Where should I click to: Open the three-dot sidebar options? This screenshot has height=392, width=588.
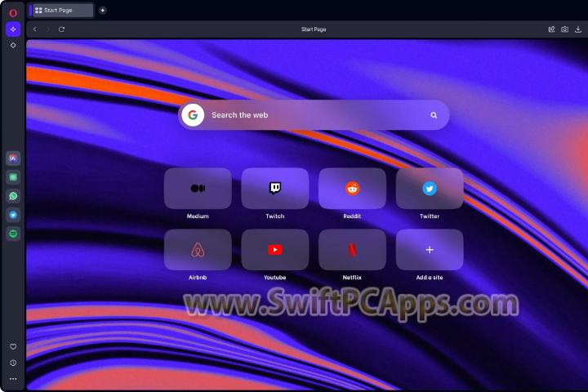point(13,379)
